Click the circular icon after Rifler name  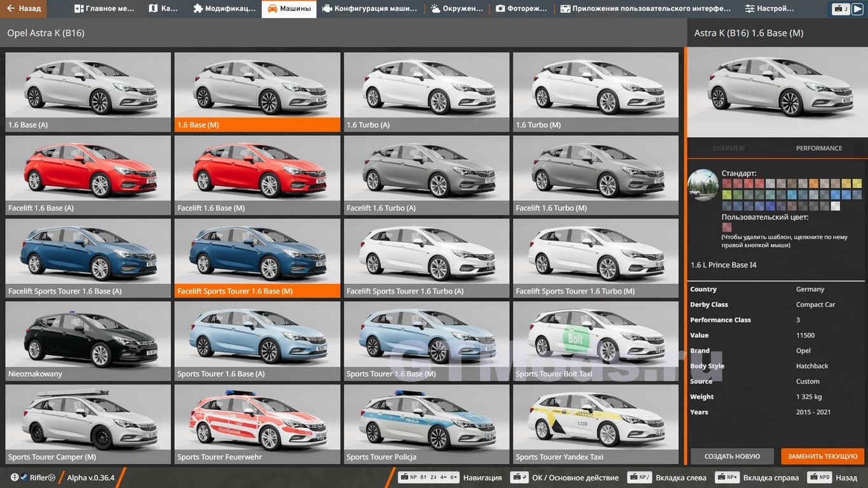(52, 478)
